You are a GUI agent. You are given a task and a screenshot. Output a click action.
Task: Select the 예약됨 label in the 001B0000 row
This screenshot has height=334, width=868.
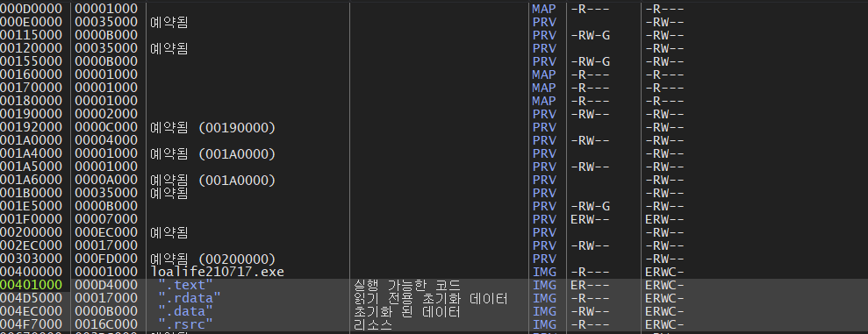coord(169,193)
